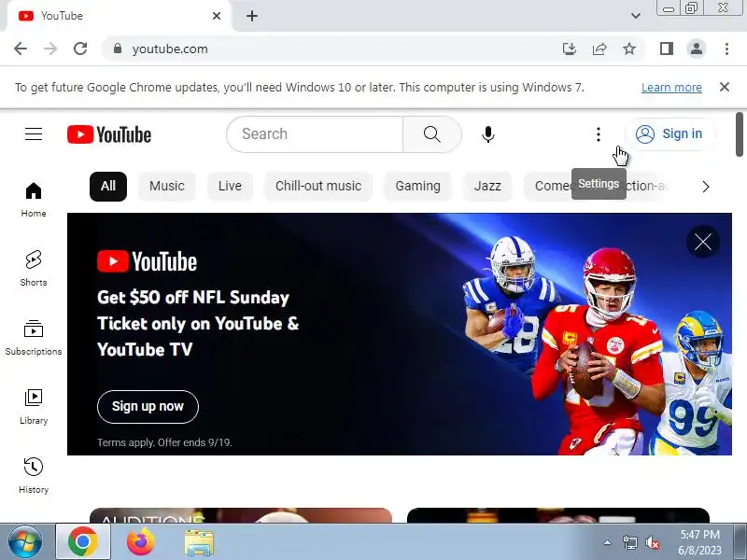
Task: Open a new Chrome tab
Action: point(252,16)
